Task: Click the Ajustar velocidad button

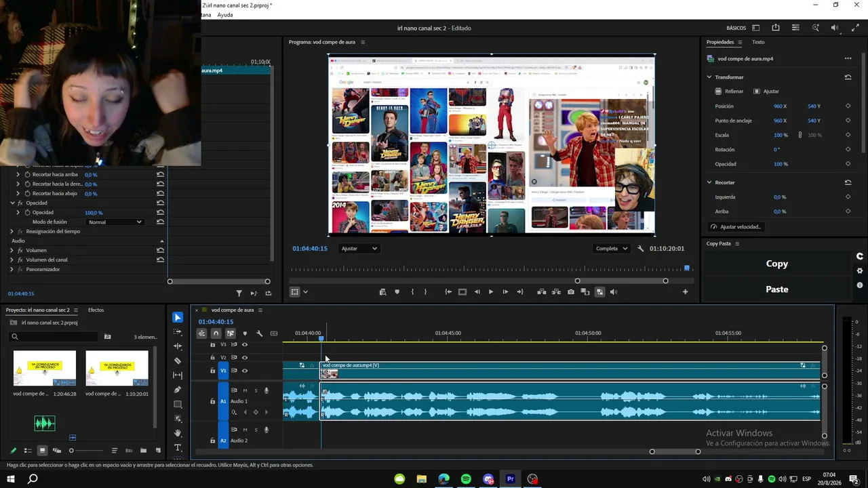Action: tap(736, 227)
